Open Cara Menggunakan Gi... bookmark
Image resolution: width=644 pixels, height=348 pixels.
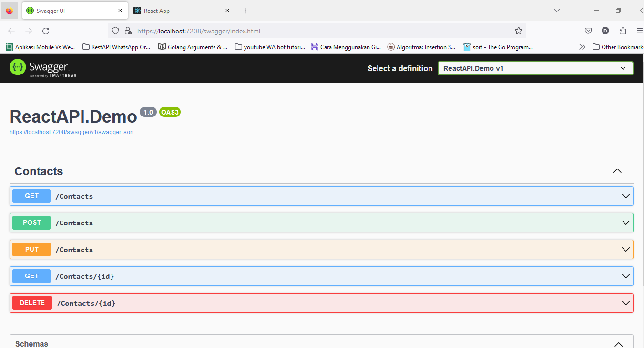[346, 47]
